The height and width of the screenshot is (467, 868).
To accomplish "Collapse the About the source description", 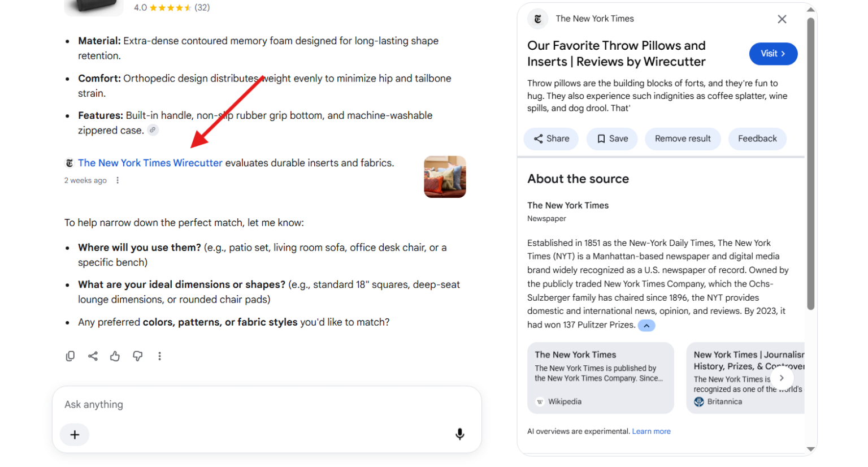I will 646,326.
